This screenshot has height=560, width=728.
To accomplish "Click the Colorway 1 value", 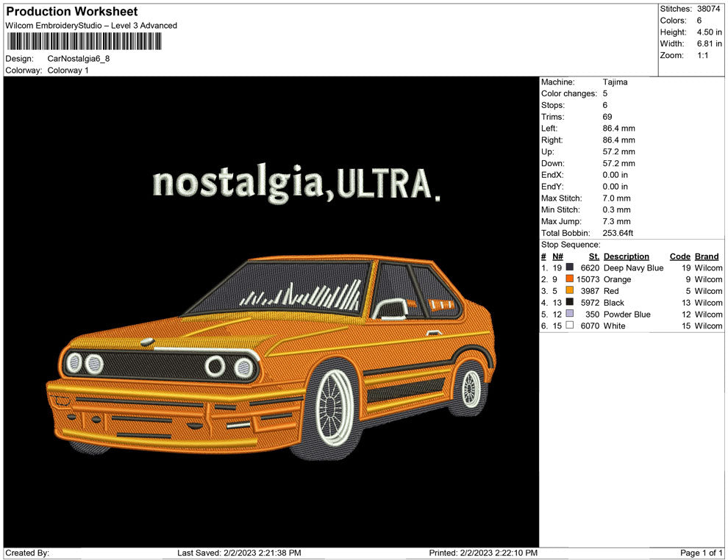I will (68, 71).
